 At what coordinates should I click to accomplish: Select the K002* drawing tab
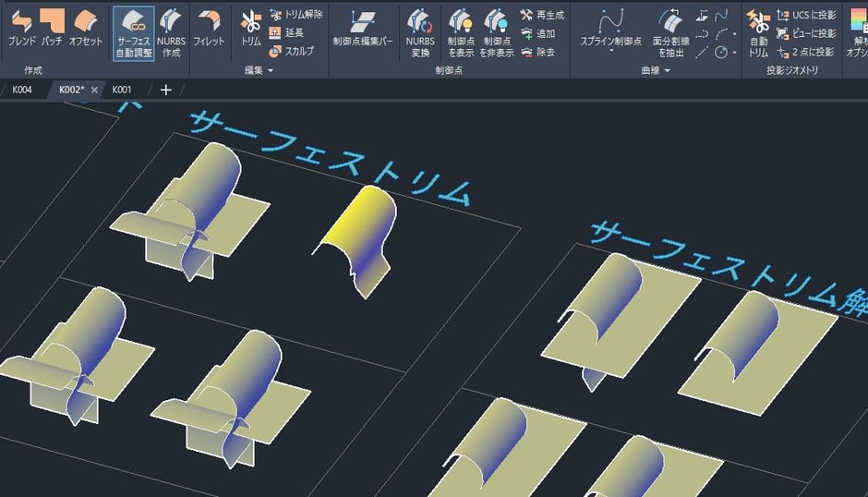[71, 90]
